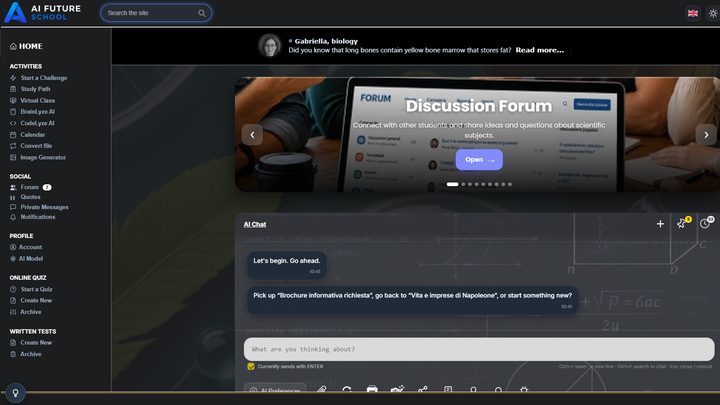Open the pinned chats star icon

point(681,224)
